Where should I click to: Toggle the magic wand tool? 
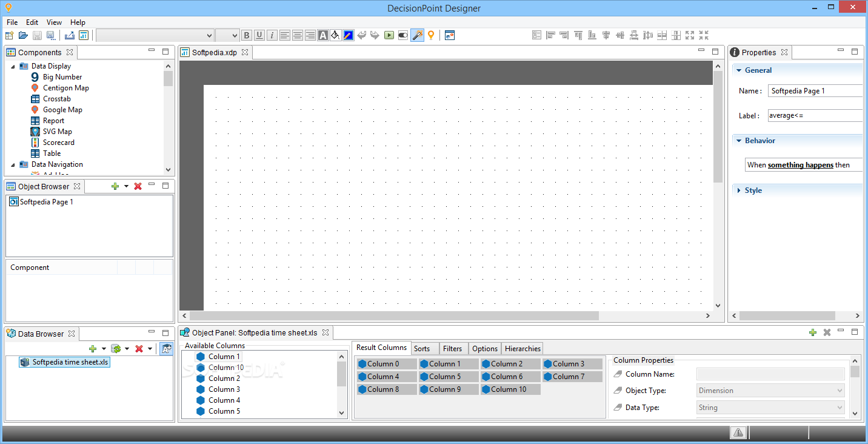[x=417, y=35]
